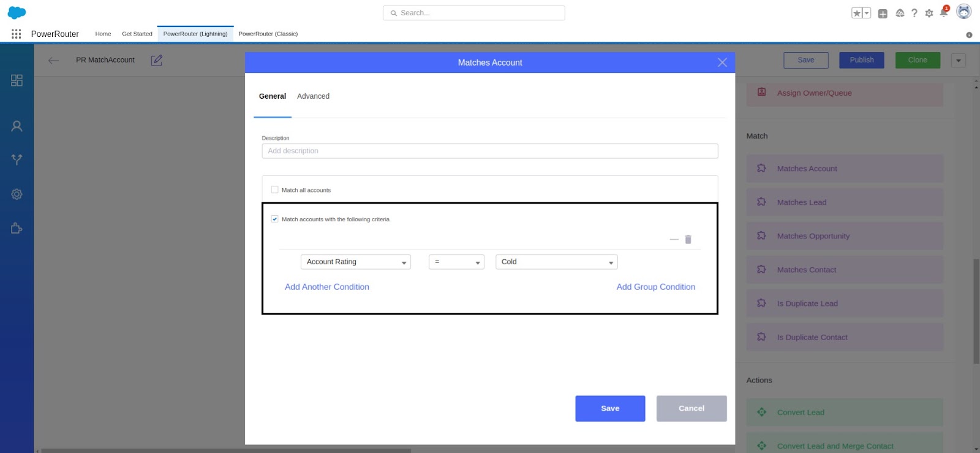
Task: Open the routing fork icon in sidebar
Action: (x=17, y=159)
